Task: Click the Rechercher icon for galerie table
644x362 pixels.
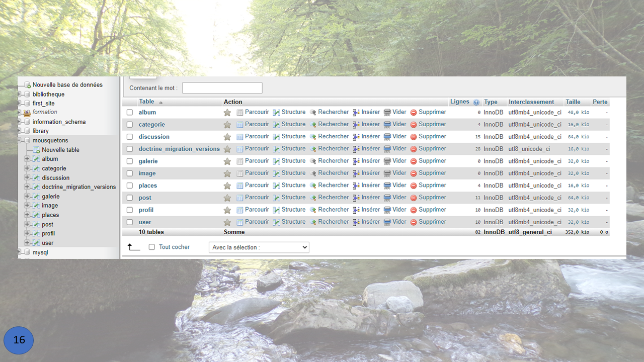Action: 313,161
